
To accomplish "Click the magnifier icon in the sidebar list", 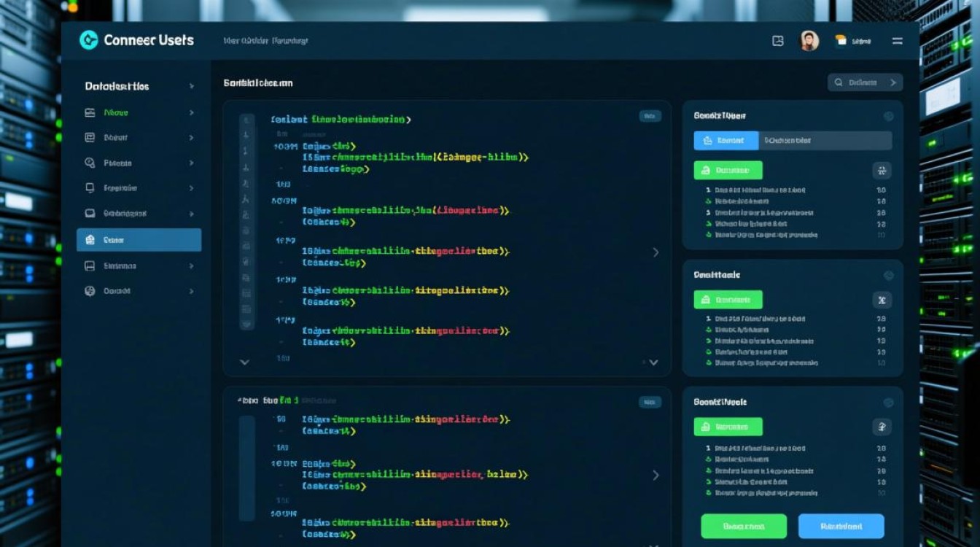I will tap(90, 163).
